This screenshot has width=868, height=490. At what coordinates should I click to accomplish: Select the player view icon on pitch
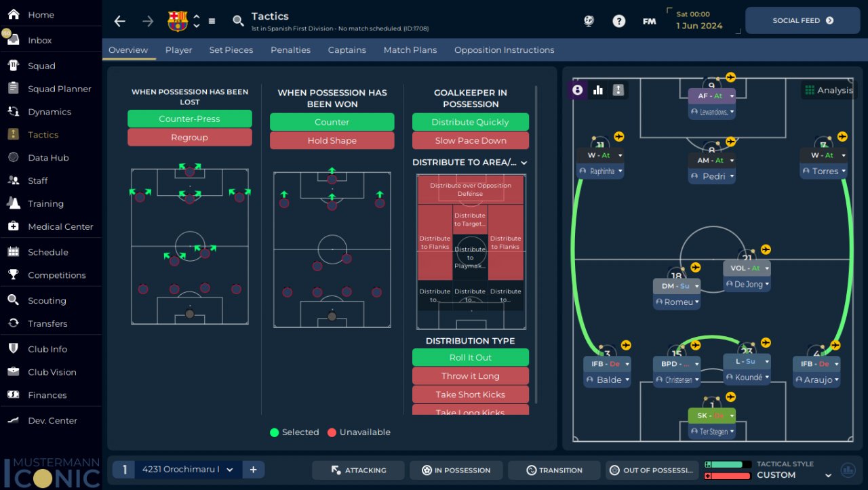click(578, 89)
